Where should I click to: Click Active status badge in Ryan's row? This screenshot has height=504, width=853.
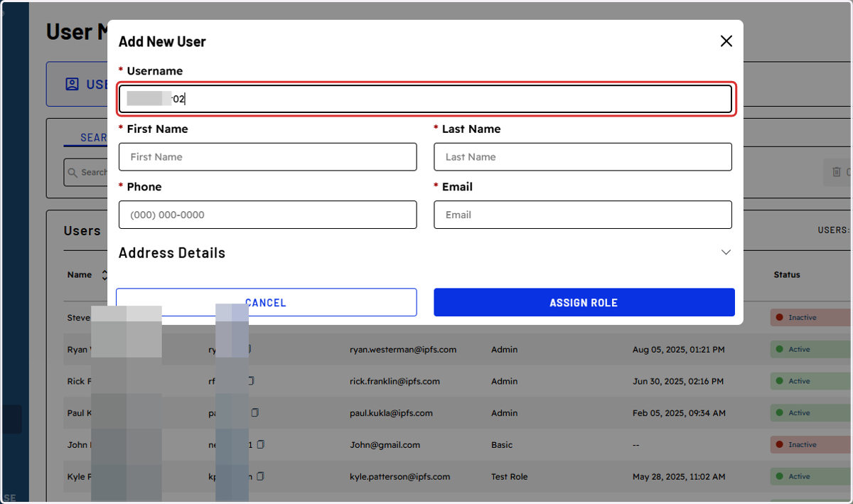click(811, 350)
